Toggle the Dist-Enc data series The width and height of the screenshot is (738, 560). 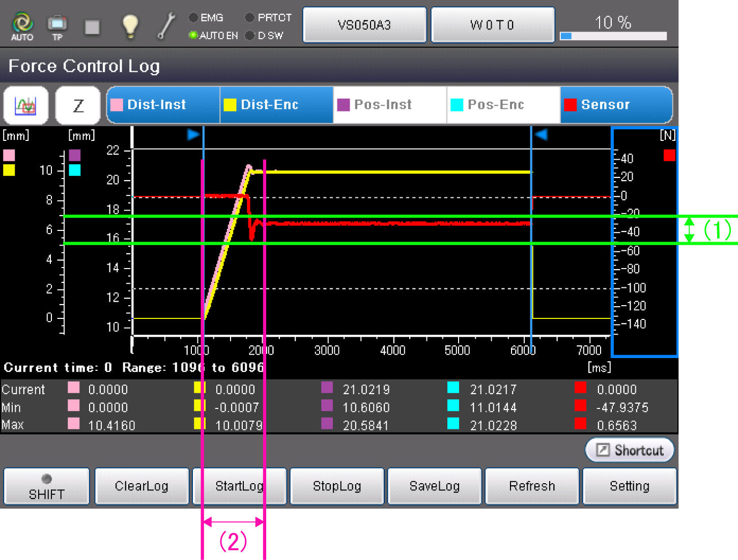coord(276,105)
